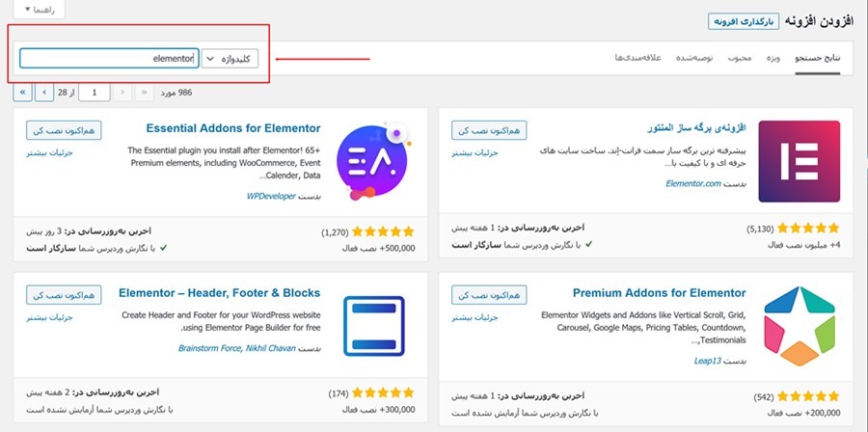
Task: Open the توصیه‌شده recommended tab
Action: coord(694,58)
